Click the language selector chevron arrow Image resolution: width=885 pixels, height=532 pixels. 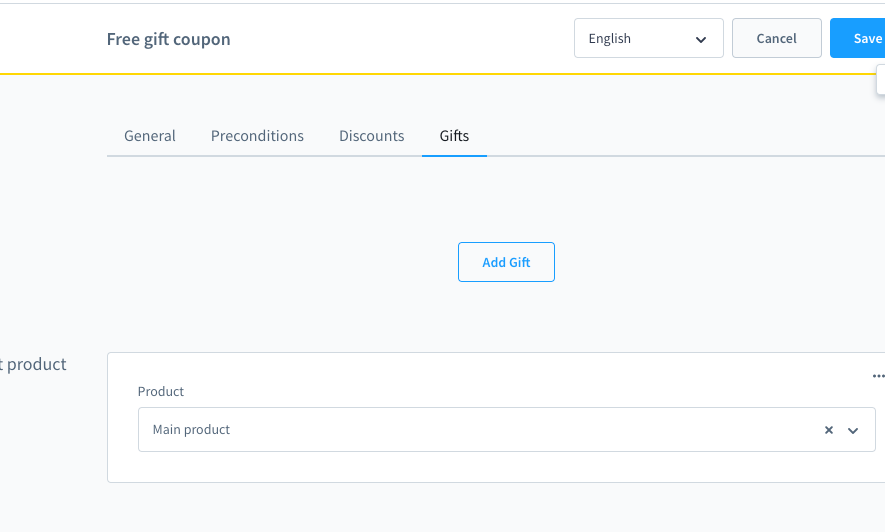pos(700,39)
